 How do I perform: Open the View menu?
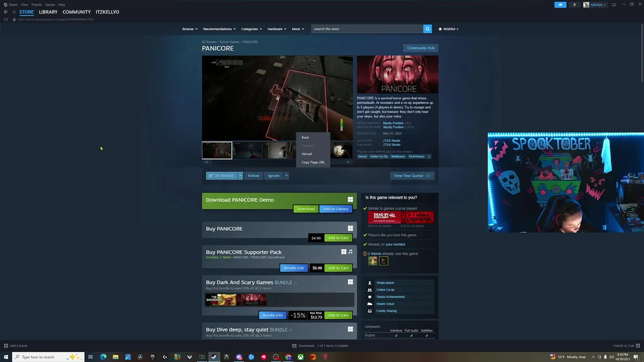coord(24,5)
